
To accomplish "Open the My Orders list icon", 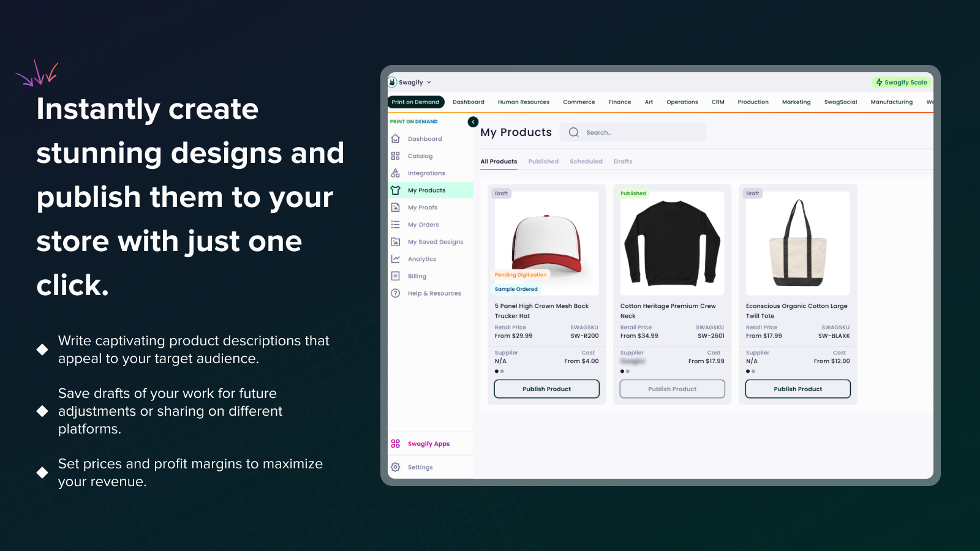I will pyautogui.click(x=396, y=225).
